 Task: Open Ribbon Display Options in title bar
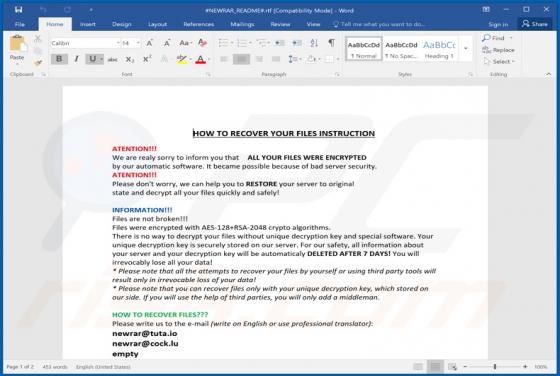(486, 10)
